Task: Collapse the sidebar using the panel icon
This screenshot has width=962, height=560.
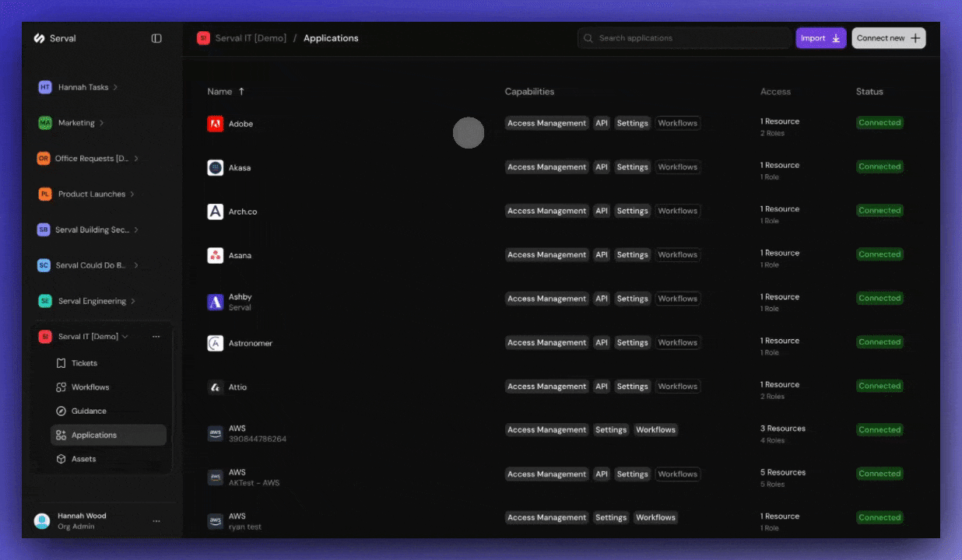Action: 156,37
